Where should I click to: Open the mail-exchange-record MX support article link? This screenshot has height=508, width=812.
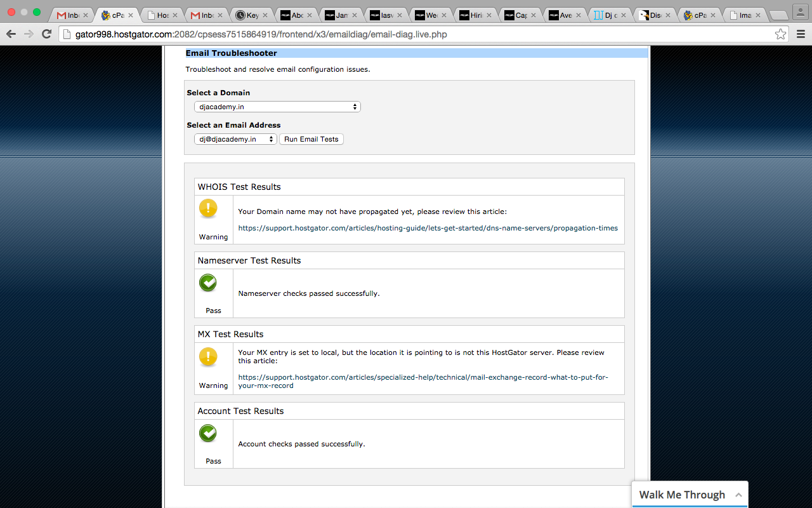coord(423,381)
